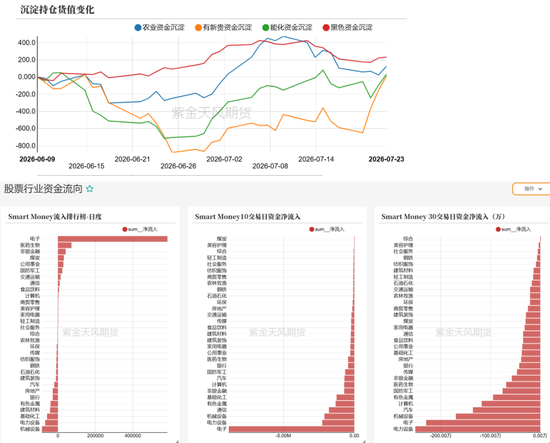This screenshot has height=443, width=550.
Task: Click the 医药生物 bar in daily ranking chart
Action: click(x=65, y=245)
